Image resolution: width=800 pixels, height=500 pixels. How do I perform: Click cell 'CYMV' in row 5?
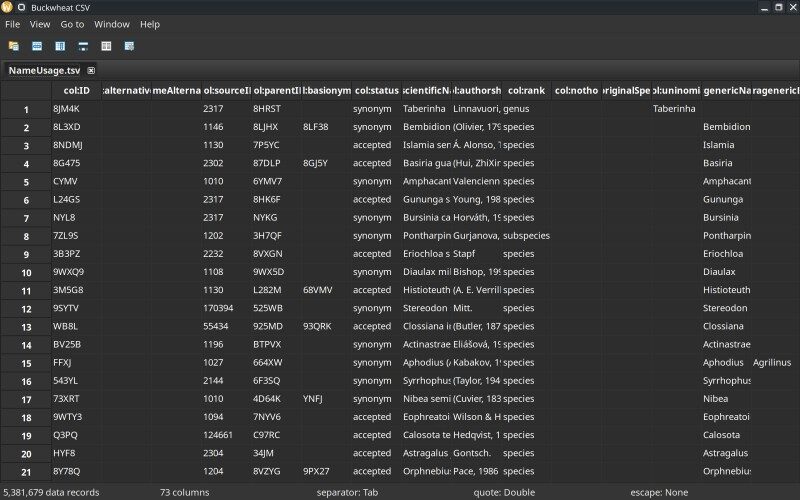(77, 181)
